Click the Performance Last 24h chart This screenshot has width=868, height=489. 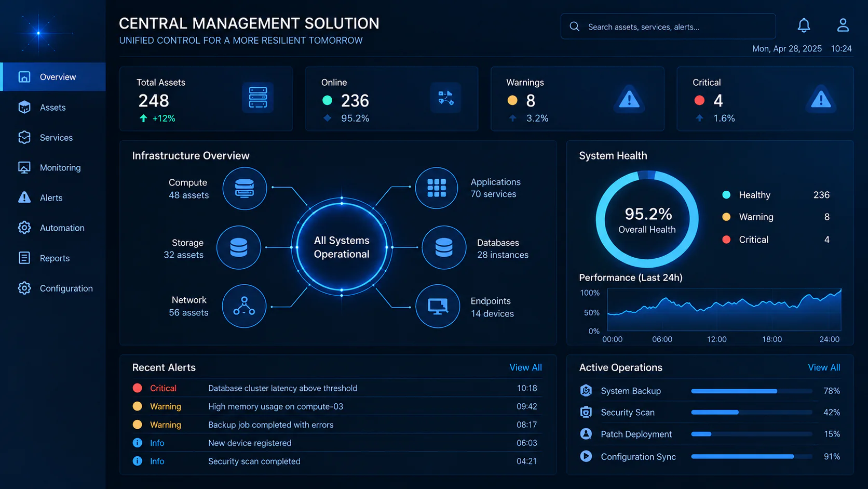pos(724,310)
